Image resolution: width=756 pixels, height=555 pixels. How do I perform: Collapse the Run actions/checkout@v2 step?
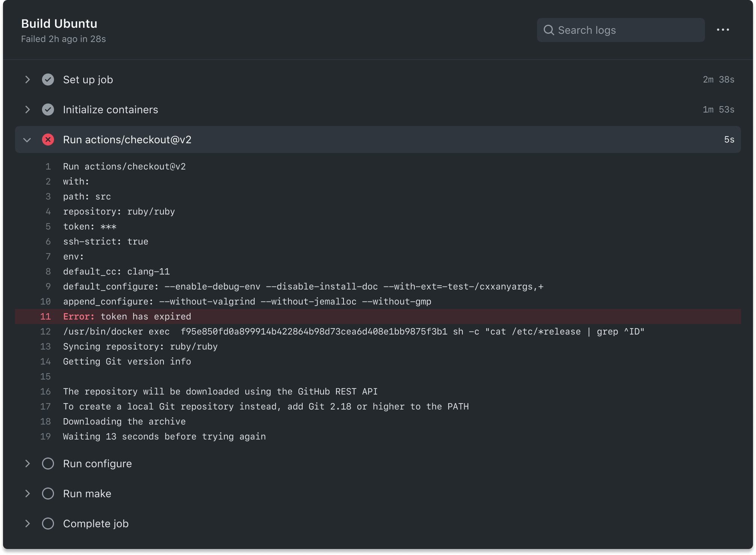tap(27, 140)
